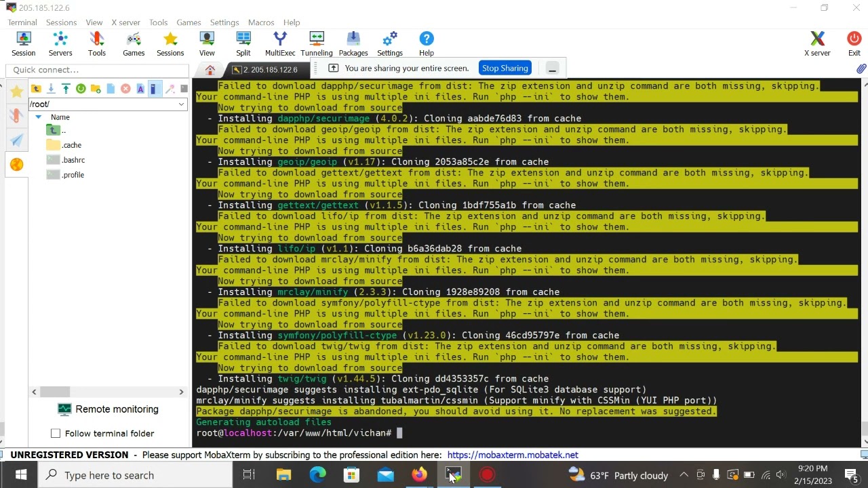
Task: Select the .bashrc file
Action: 66,160
